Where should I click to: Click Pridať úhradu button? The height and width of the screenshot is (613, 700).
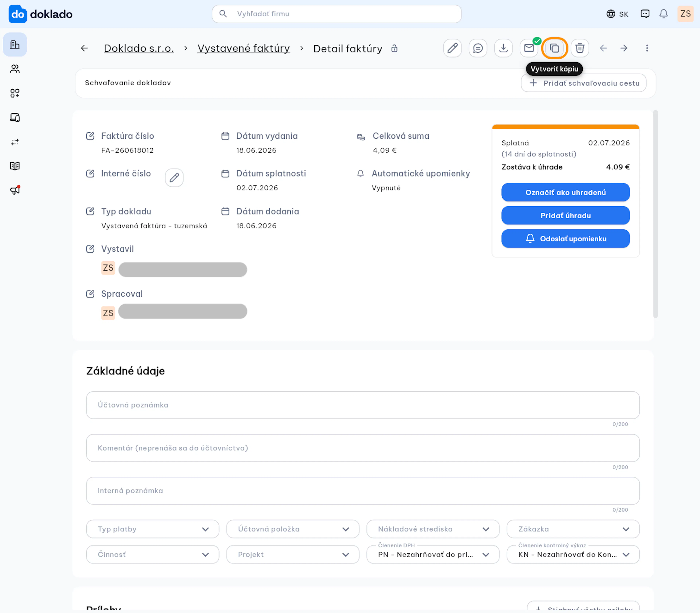coord(565,216)
